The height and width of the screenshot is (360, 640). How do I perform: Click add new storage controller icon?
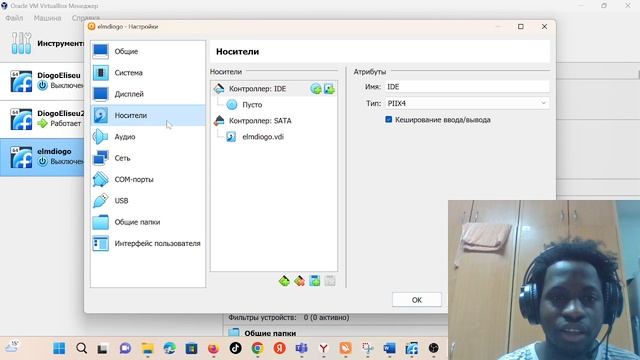pos(284,281)
